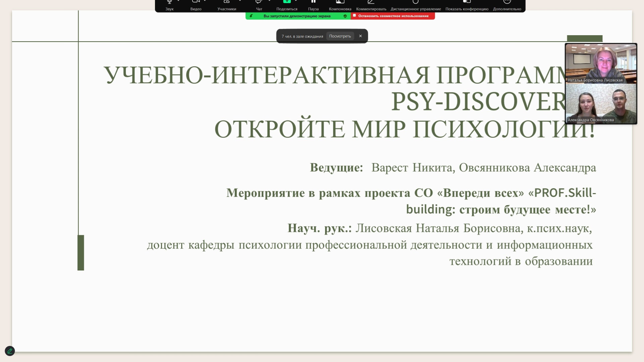644x362 pixels.
Task: Open the Комментировать annotation tool
Action: [371, 5]
